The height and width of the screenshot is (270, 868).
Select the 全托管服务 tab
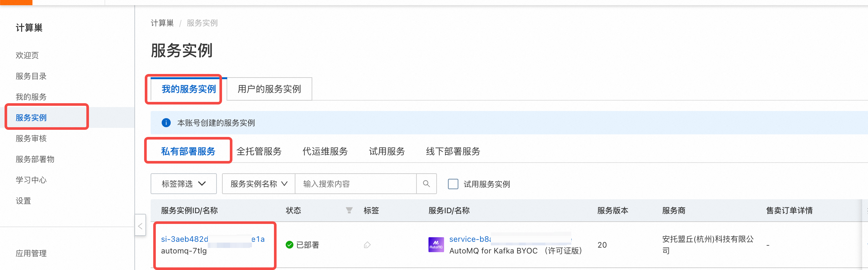[259, 151]
